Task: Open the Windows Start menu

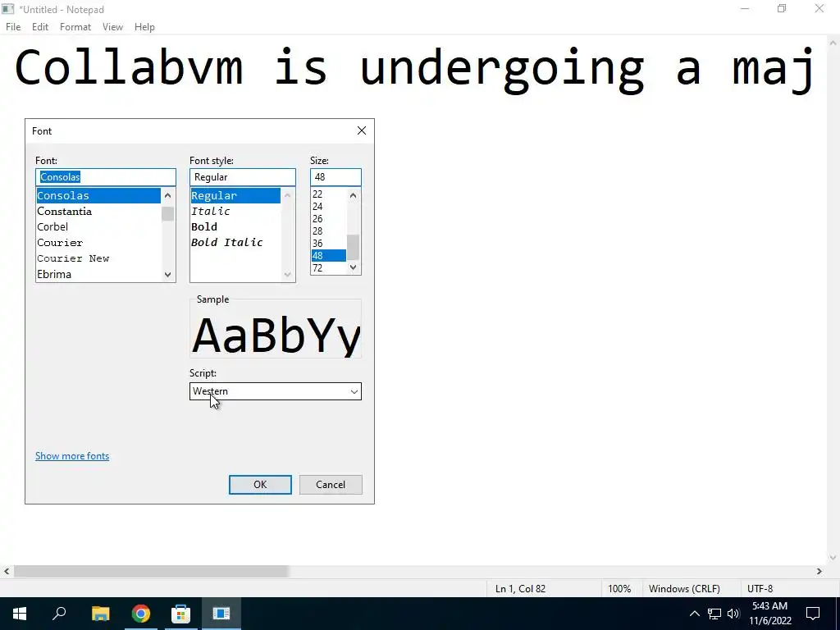Action: point(20,614)
